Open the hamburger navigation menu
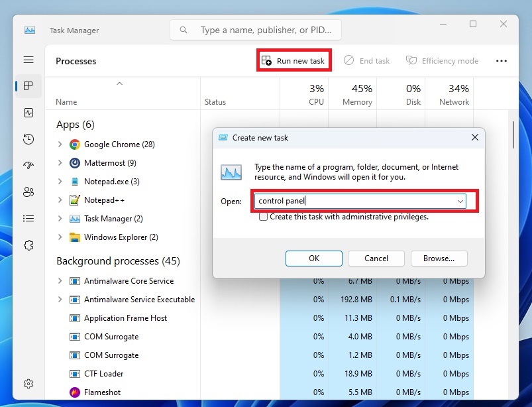Viewport: 532px width, 407px height. pyautogui.click(x=28, y=60)
